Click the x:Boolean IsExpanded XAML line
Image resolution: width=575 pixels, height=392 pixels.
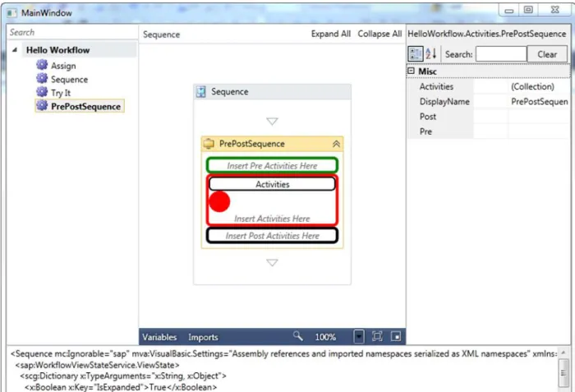(121, 387)
